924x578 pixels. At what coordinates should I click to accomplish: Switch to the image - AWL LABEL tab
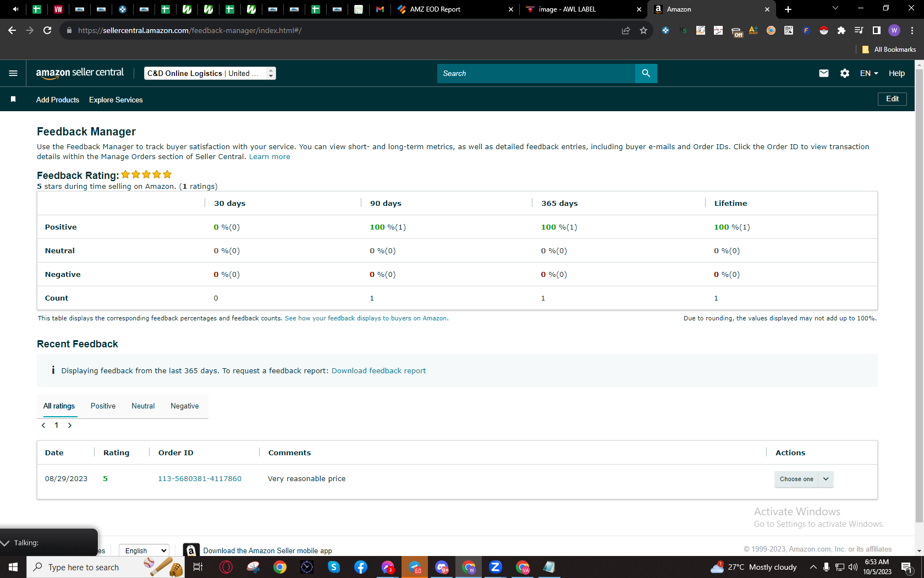[x=583, y=9]
